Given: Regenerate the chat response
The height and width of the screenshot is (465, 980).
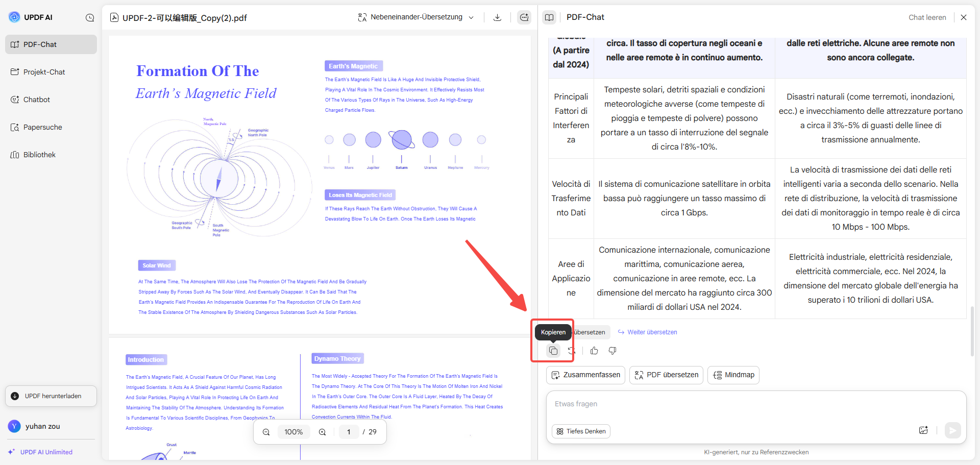Looking at the screenshot, I should point(572,351).
